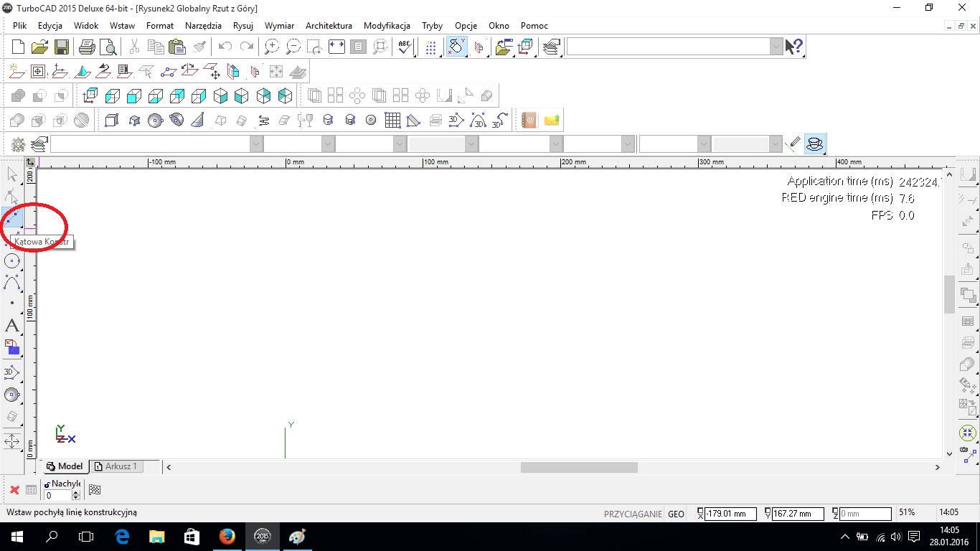The width and height of the screenshot is (980, 551).
Task: Click the red X cancel button
Action: 14,490
